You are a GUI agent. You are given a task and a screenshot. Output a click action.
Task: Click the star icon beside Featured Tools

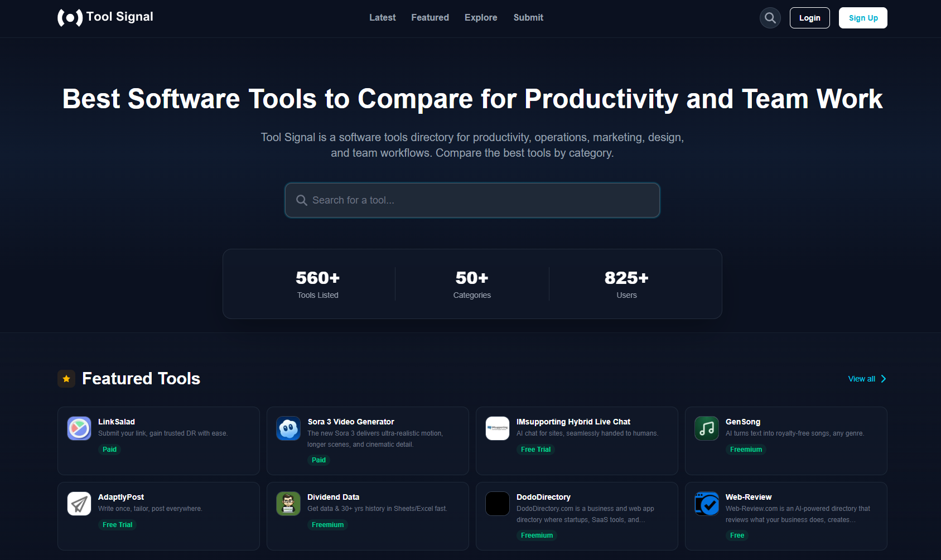[66, 378]
